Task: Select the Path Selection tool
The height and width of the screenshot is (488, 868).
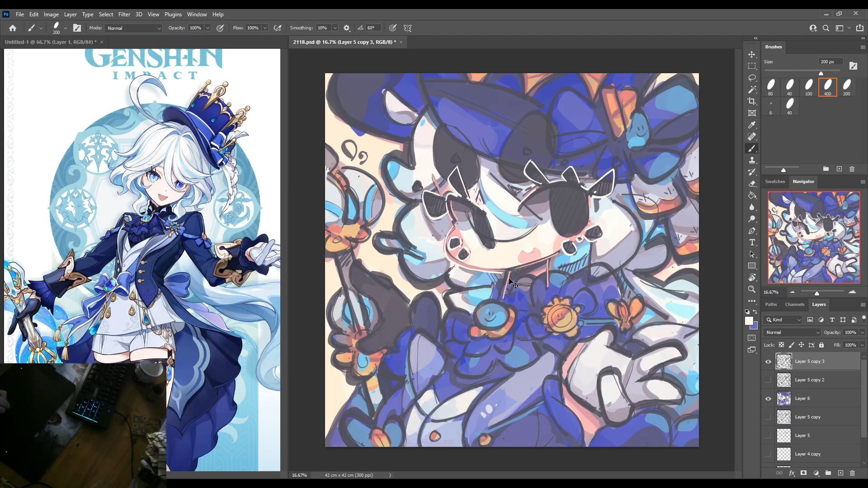Action: [x=752, y=254]
